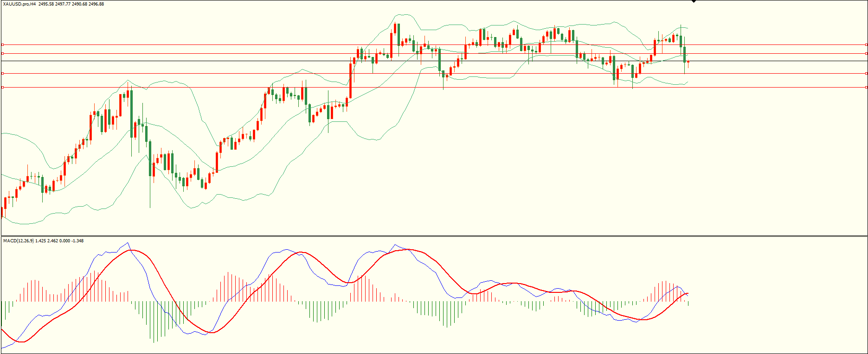Select left anchor of the lowest red line
The width and height of the screenshot is (868, 354).
click(x=2, y=87)
